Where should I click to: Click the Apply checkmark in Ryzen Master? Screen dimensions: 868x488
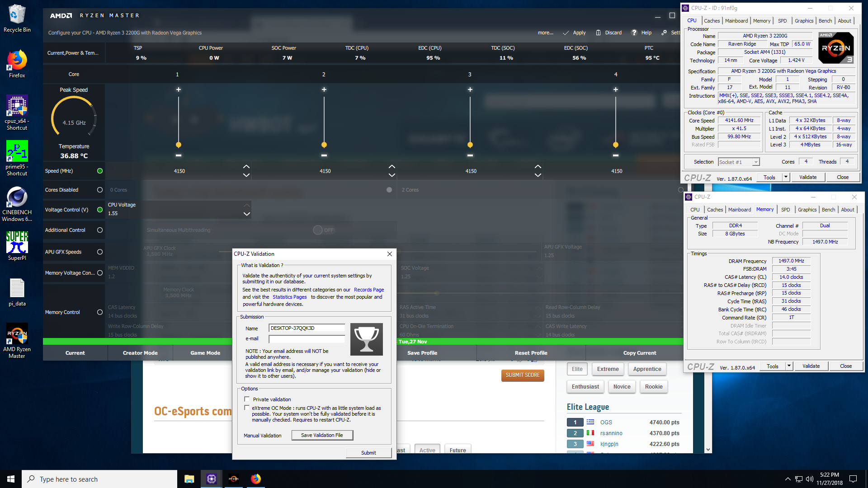(566, 33)
